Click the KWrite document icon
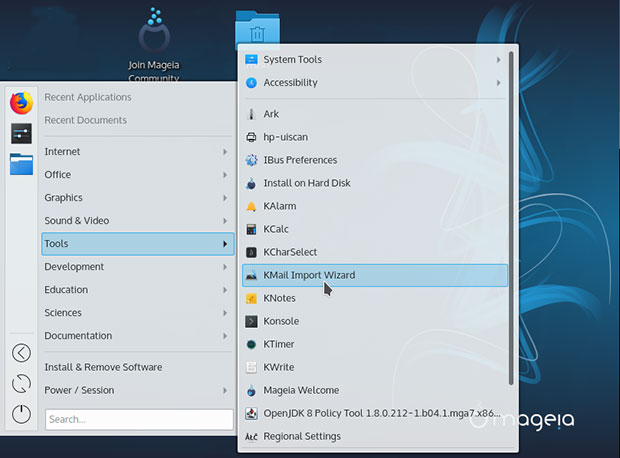This screenshot has height=458, width=620. (x=251, y=367)
